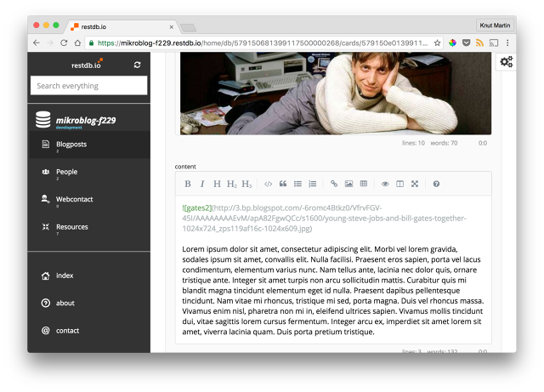
Task: Click the 'lines: 10' counter
Action: pos(413,143)
